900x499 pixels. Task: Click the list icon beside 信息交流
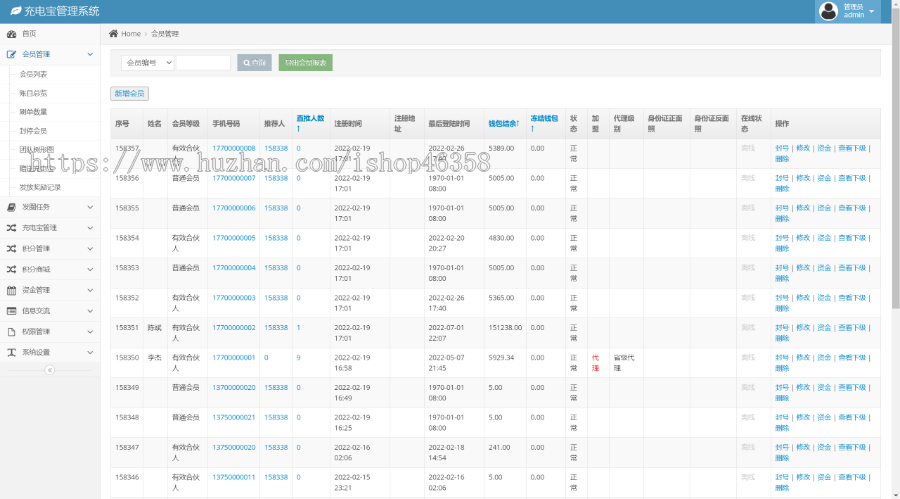pyautogui.click(x=11, y=311)
